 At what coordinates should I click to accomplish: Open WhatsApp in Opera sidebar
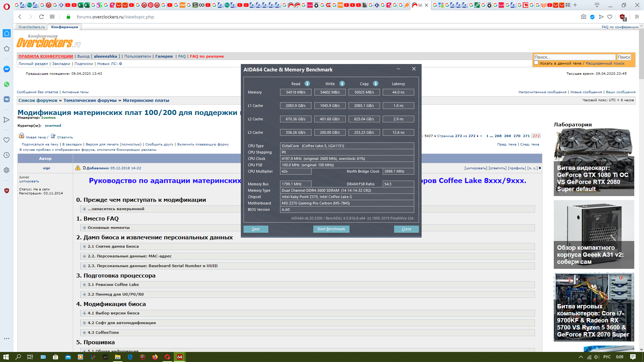pos(6,84)
